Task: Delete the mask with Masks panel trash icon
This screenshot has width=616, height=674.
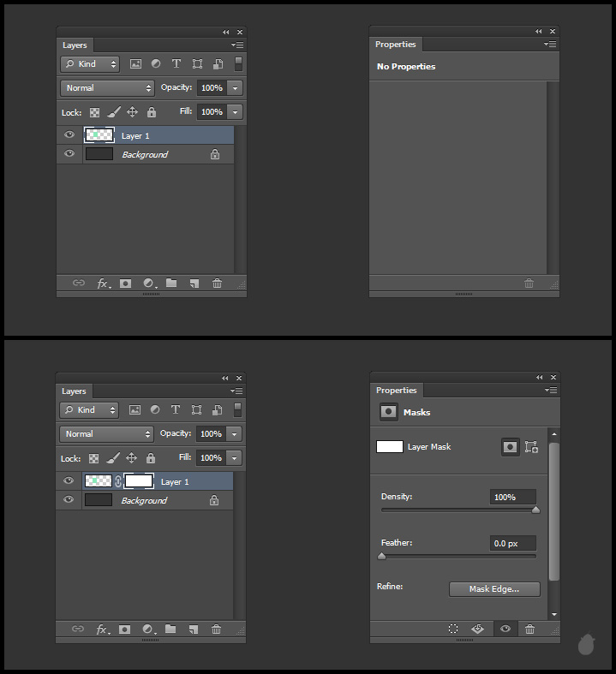Action: click(x=529, y=629)
